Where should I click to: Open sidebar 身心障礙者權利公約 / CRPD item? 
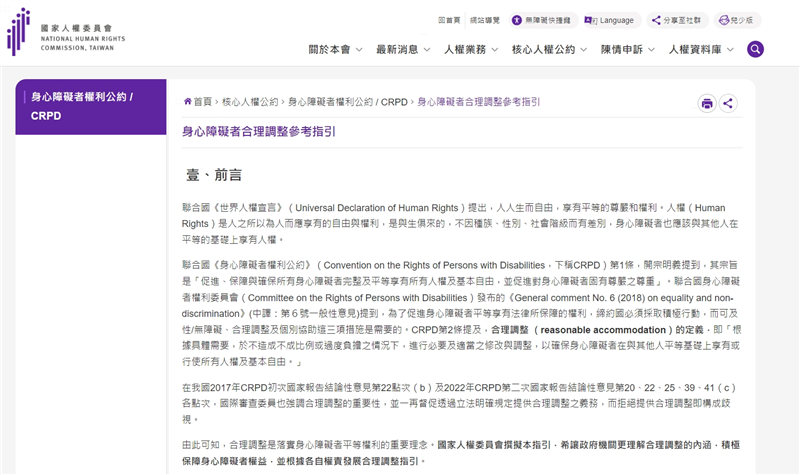(91, 107)
